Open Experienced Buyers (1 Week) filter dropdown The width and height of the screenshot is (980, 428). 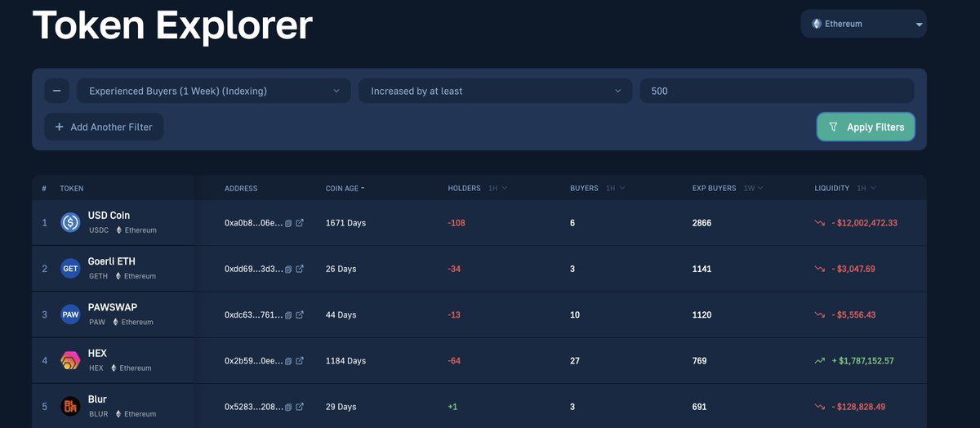pyautogui.click(x=214, y=91)
